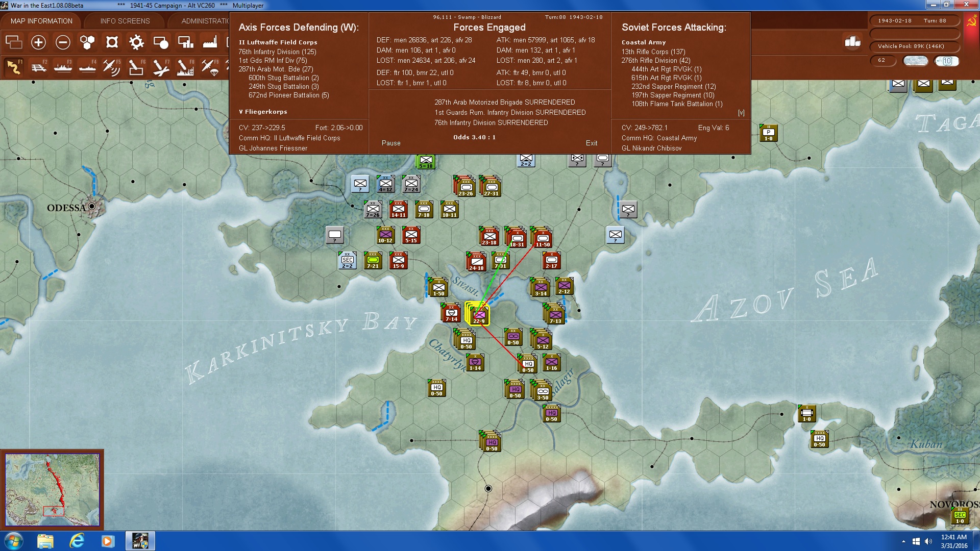Click the factory production icon
The width and height of the screenshot is (980, 551).
(210, 42)
